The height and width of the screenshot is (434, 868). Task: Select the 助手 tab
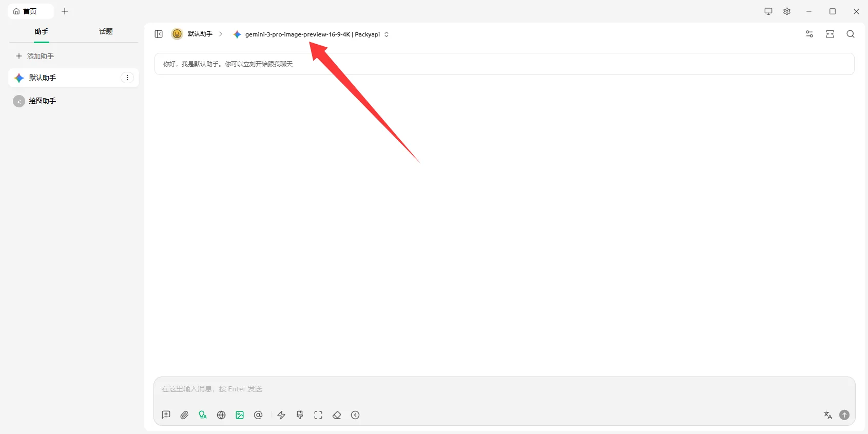(x=42, y=32)
